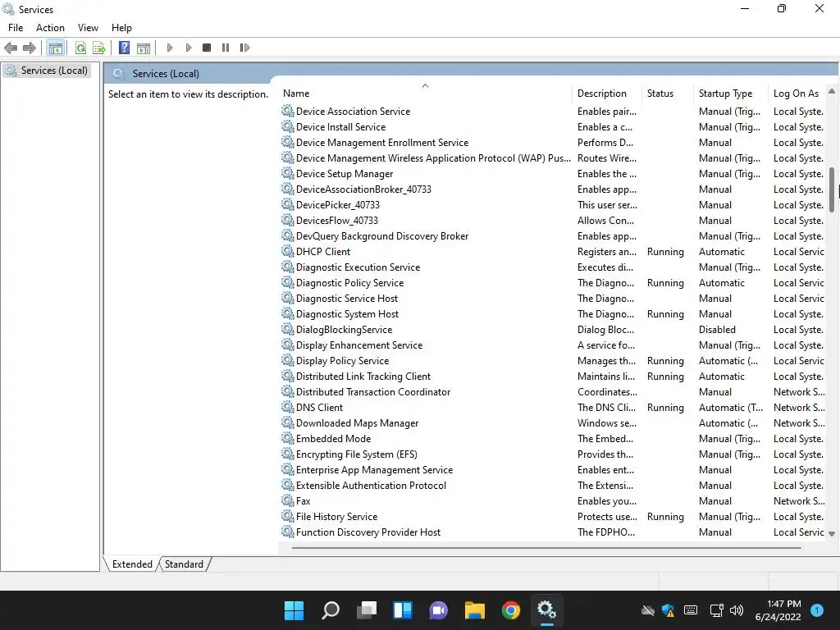Select the File History Service row

coord(553,517)
